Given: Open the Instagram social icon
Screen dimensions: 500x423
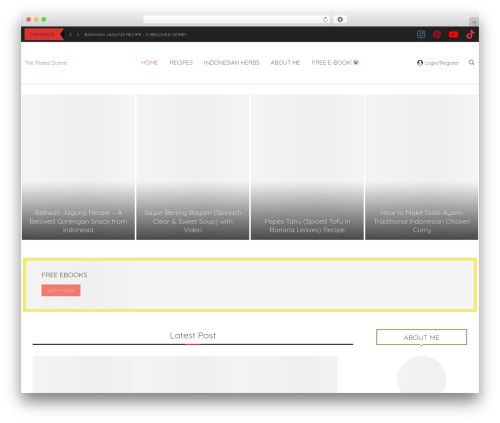Looking at the screenshot, I should (x=421, y=34).
